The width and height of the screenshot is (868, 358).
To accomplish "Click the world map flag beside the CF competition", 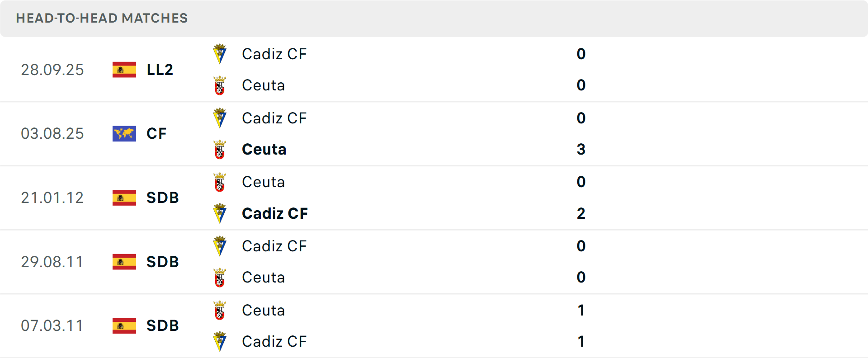I will (x=123, y=133).
